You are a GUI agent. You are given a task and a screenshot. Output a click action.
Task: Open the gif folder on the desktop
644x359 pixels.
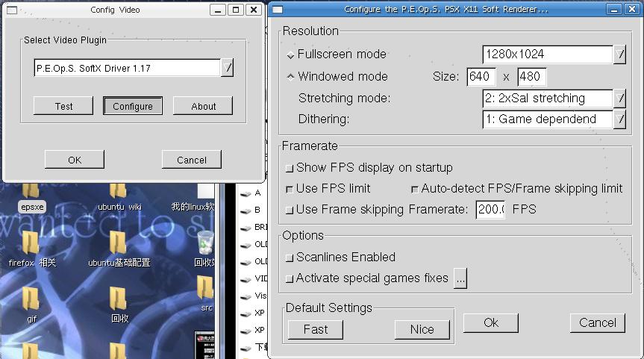coord(31,305)
